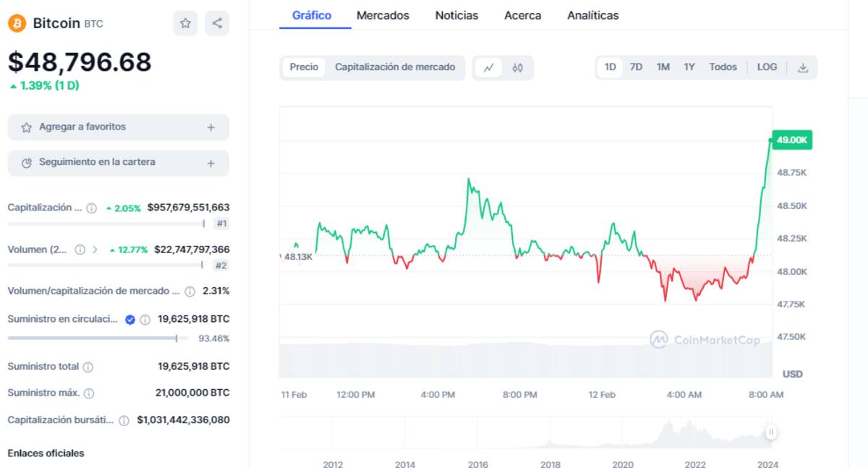Expand Seguimiento en la cartera plus sign
Viewport: 868px width, 468px height.
pos(210,163)
